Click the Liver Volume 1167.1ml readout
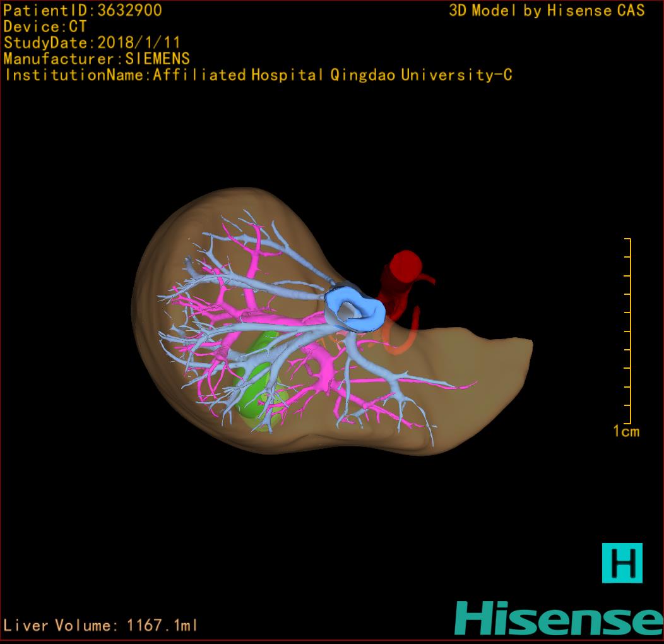664x644 pixels. [x=101, y=626]
